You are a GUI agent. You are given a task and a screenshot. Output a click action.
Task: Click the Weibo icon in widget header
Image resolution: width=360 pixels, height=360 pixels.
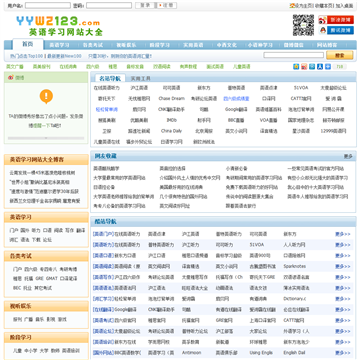coord(11,77)
